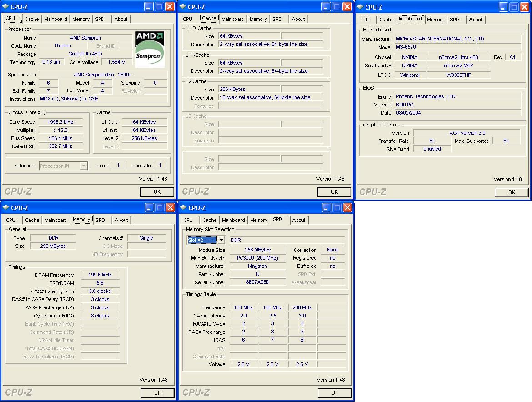Switch to SPD tab in the Mainboard window

454,20
